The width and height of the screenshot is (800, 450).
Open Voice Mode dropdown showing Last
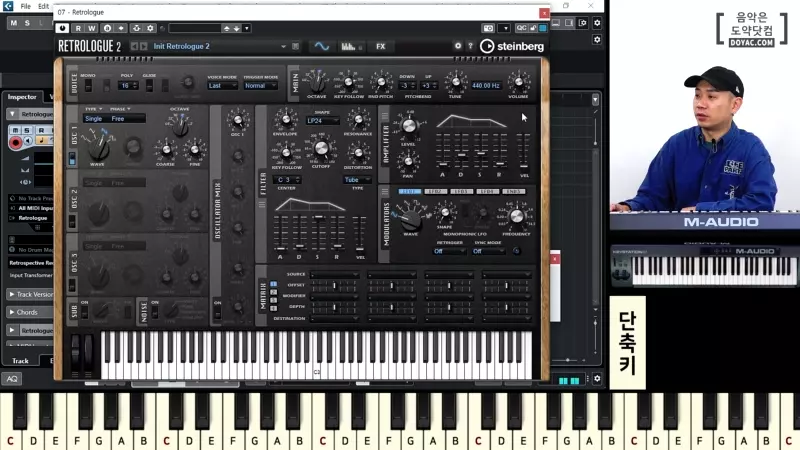tap(222, 86)
